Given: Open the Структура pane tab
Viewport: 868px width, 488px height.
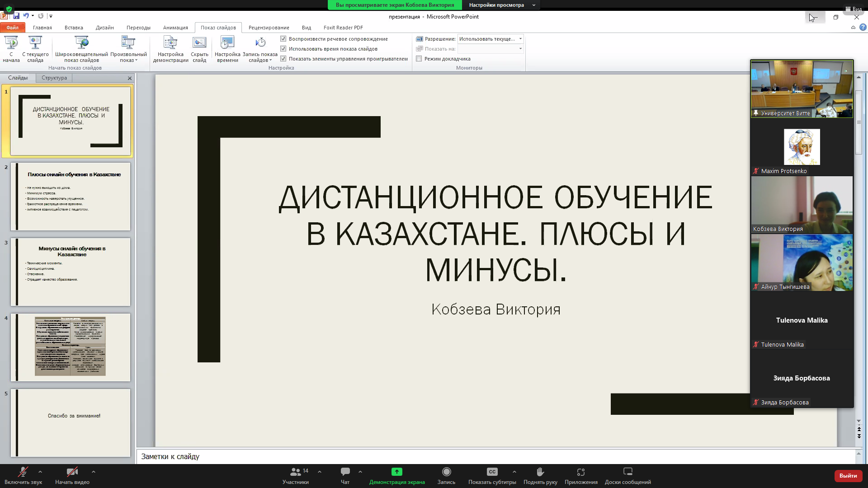Looking at the screenshot, I should click(54, 78).
